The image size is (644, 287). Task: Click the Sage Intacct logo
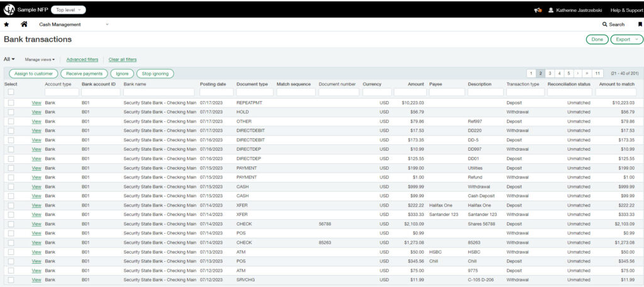click(10, 9)
